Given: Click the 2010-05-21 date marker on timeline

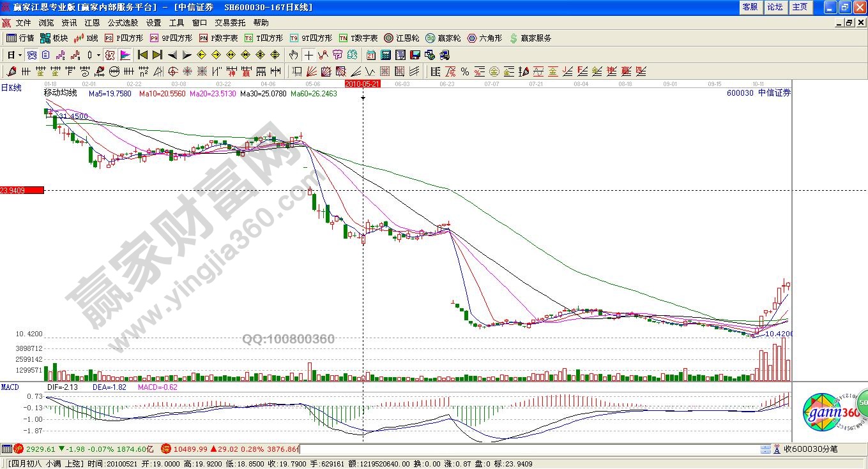Looking at the screenshot, I should [x=362, y=84].
